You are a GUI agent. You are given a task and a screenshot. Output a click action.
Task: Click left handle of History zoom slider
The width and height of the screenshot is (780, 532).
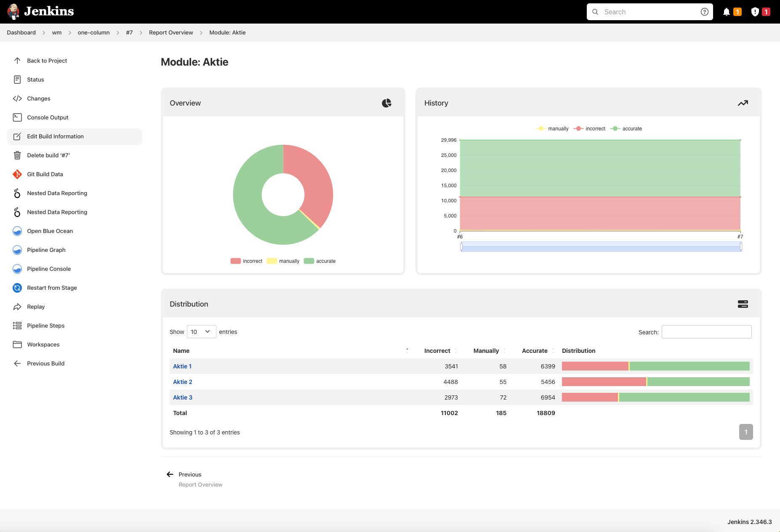[461, 247]
